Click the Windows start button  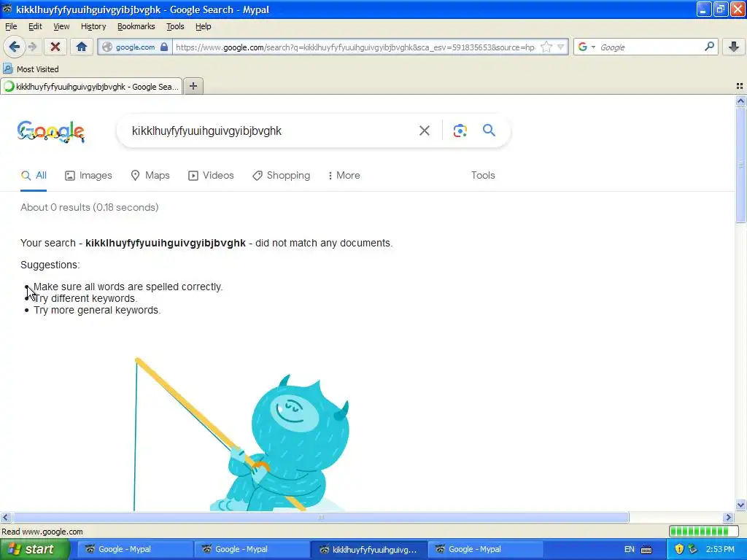point(34,550)
